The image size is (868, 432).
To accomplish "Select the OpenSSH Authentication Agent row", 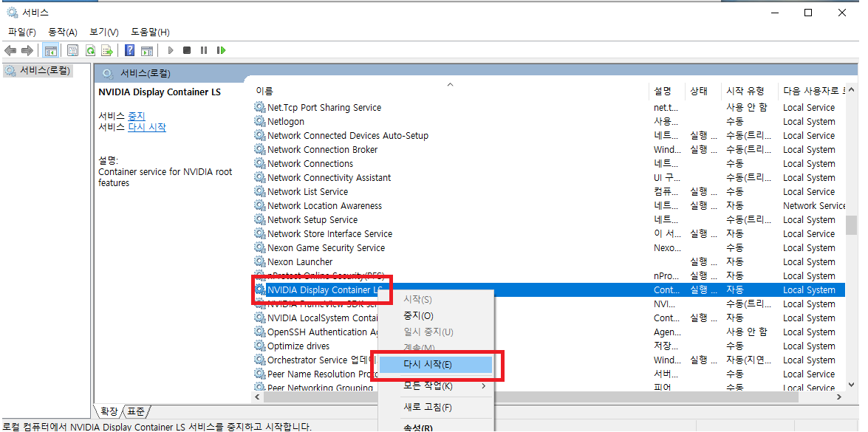I will (x=549, y=332).
